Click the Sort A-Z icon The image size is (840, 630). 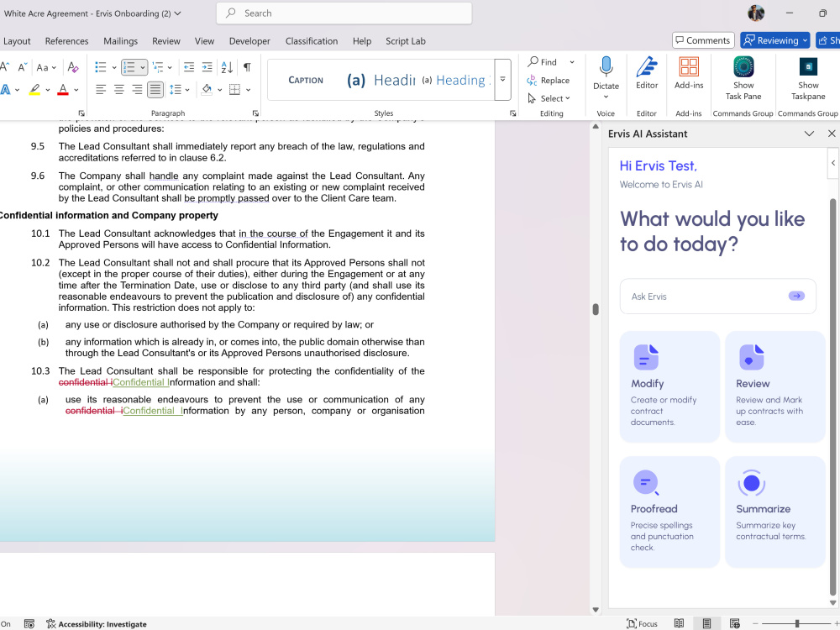(x=227, y=67)
